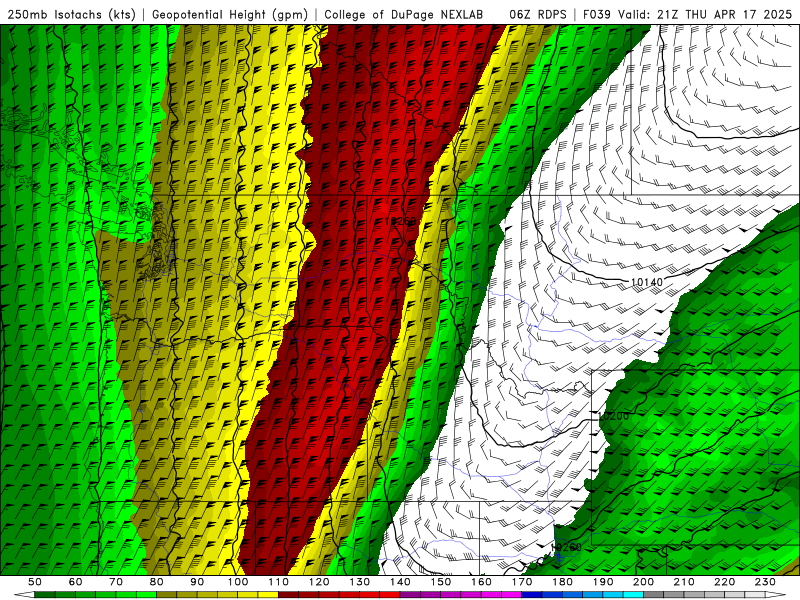Click the 10260 contour label inside the red jet core
Viewport: 800px width, 600px height.
(400, 221)
